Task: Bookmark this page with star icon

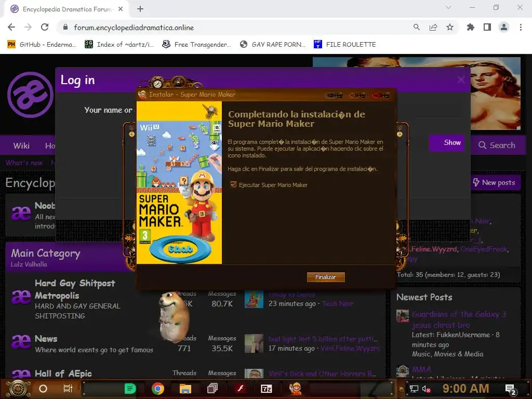Action: (x=450, y=27)
